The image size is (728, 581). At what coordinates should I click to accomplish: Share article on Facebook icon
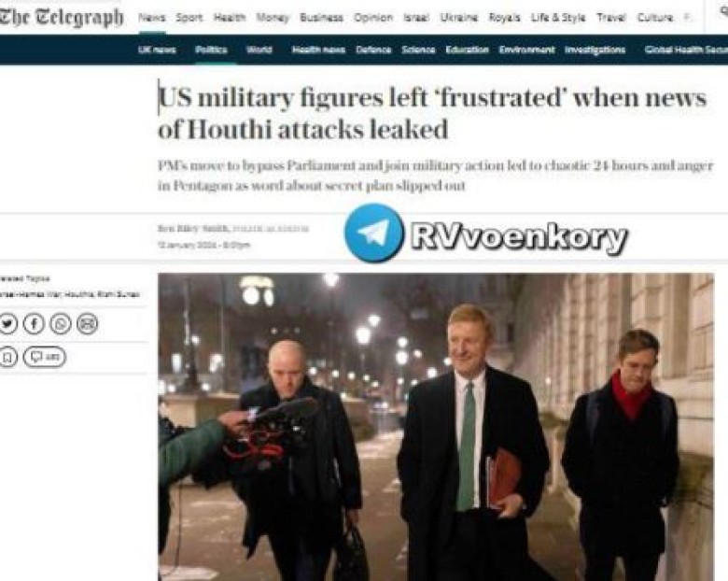point(34,324)
